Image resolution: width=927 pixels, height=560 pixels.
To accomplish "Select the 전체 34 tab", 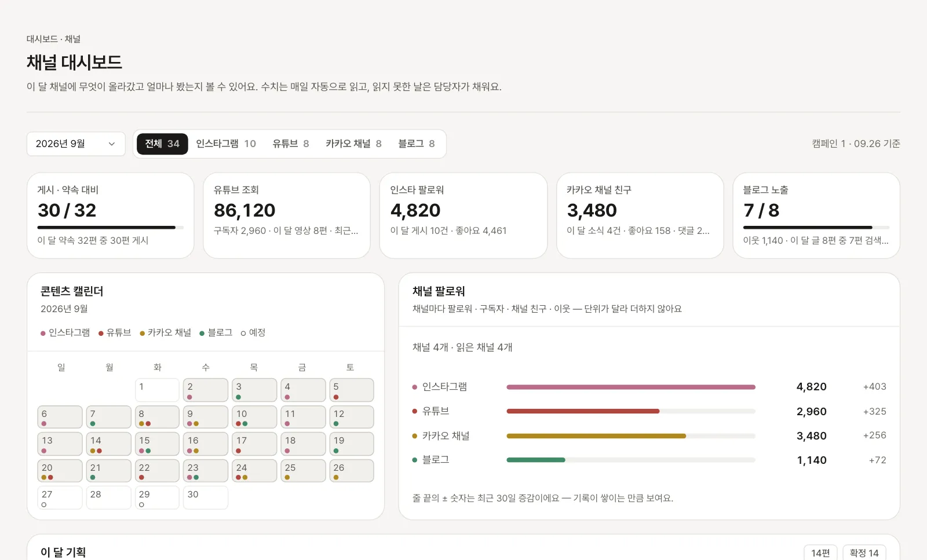I will (162, 144).
